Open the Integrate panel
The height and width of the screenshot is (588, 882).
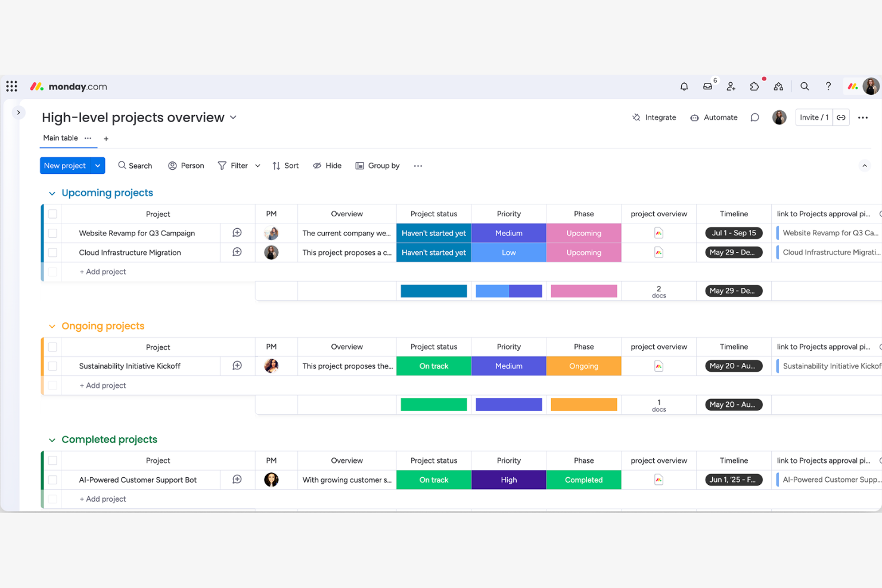click(x=654, y=117)
